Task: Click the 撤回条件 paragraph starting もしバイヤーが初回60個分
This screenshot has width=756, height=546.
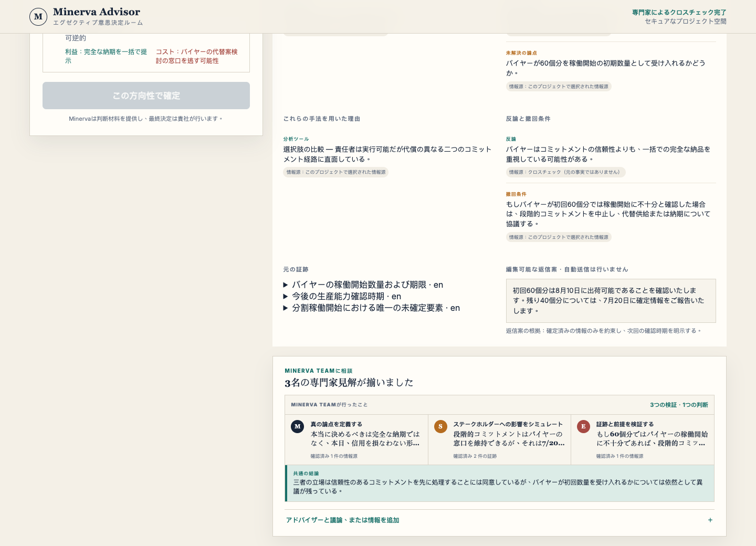Action: tap(608, 214)
